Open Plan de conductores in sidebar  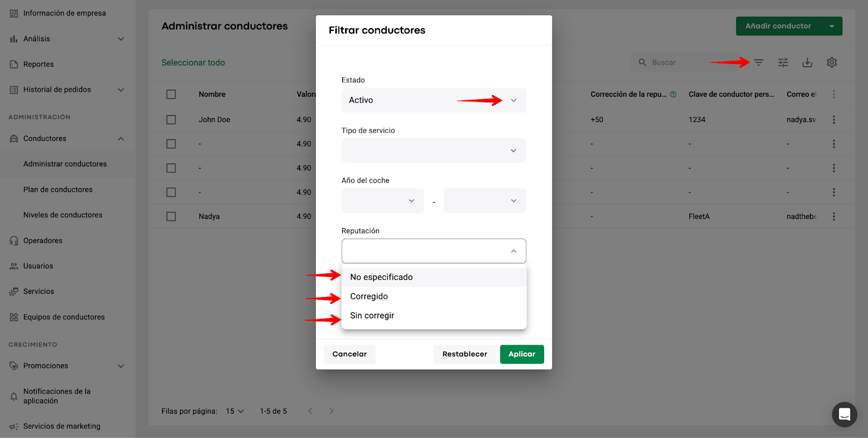coord(58,190)
